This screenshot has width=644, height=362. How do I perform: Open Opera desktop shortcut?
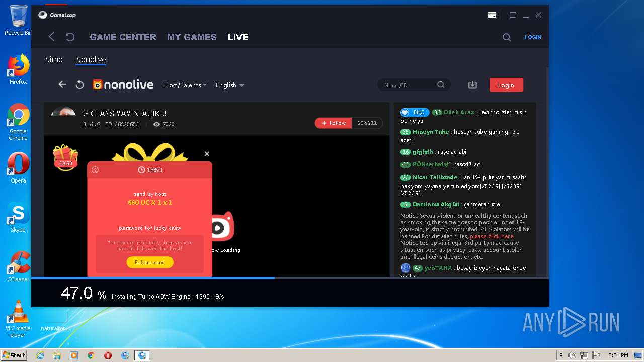point(18,168)
